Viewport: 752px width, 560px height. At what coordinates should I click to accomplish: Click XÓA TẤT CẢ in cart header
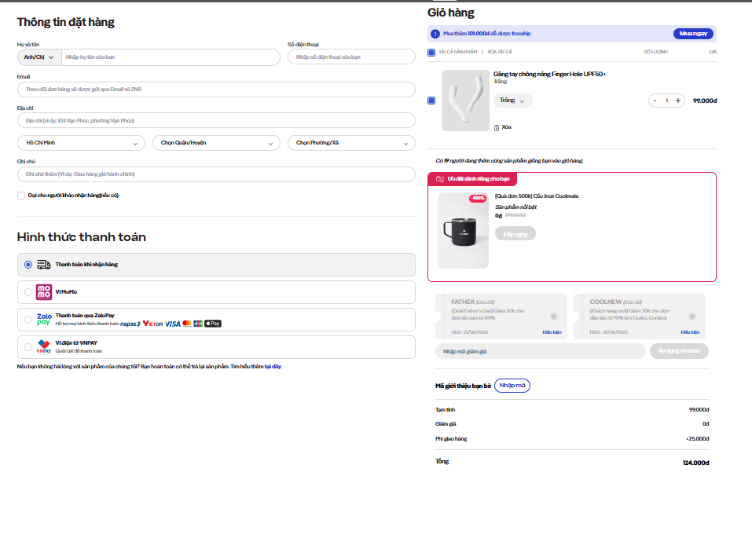coord(500,52)
